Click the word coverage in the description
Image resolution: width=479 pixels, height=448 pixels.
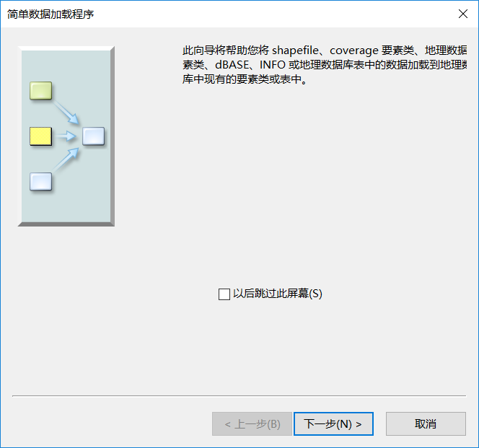click(354, 50)
